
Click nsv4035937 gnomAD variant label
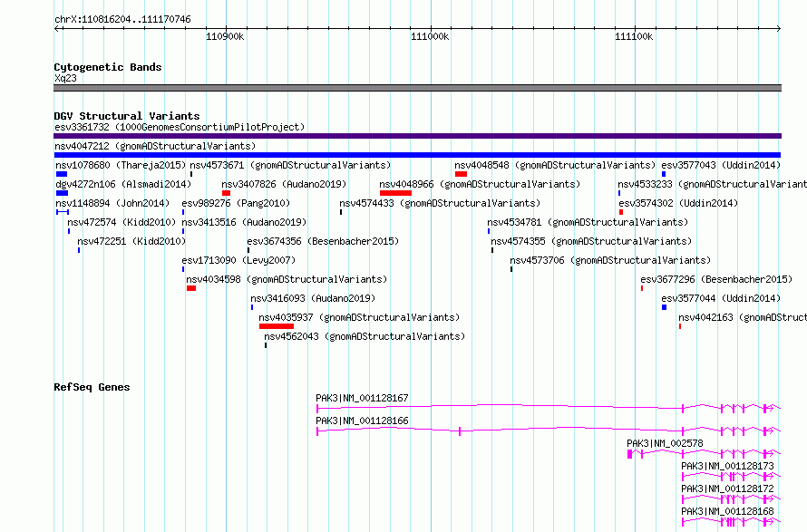pos(359,317)
